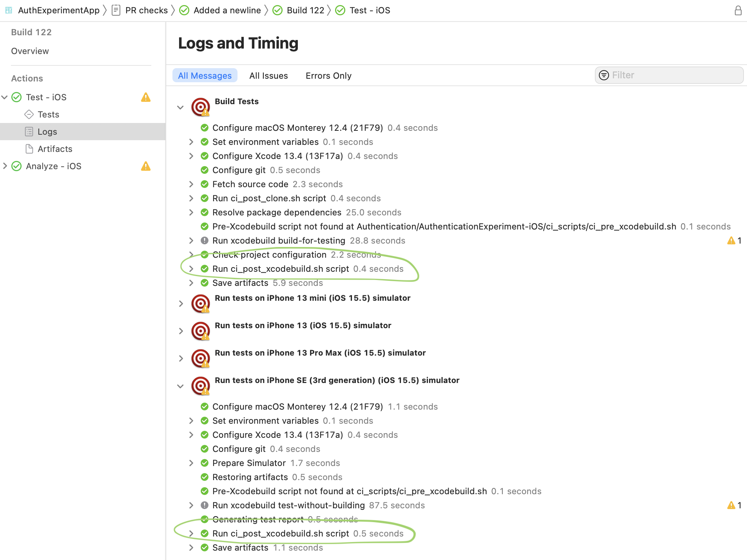Click into the Filter search field
This screenshot has height=560, width=747.
coord(669,75)
